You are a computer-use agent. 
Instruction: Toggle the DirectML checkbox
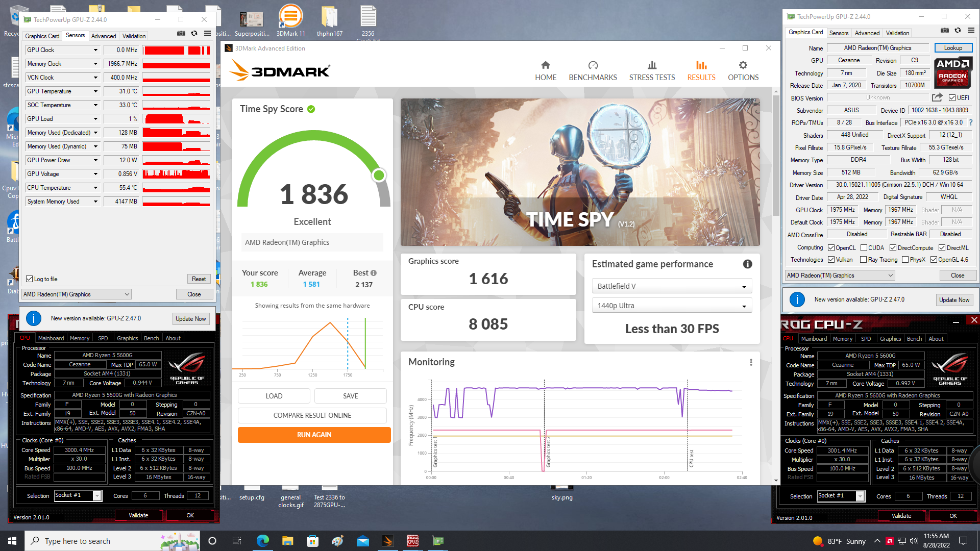[942, 248]
